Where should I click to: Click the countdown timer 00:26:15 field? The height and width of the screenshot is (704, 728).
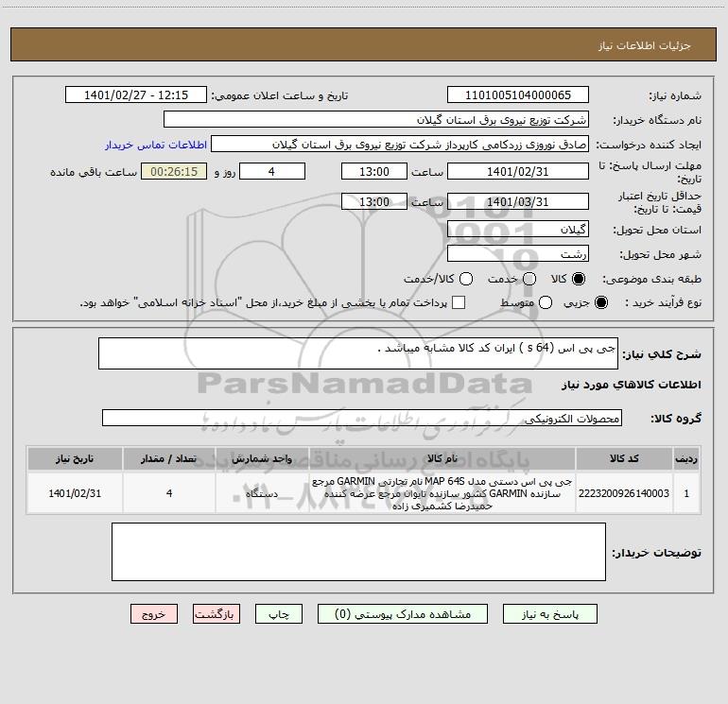[174, 172]
